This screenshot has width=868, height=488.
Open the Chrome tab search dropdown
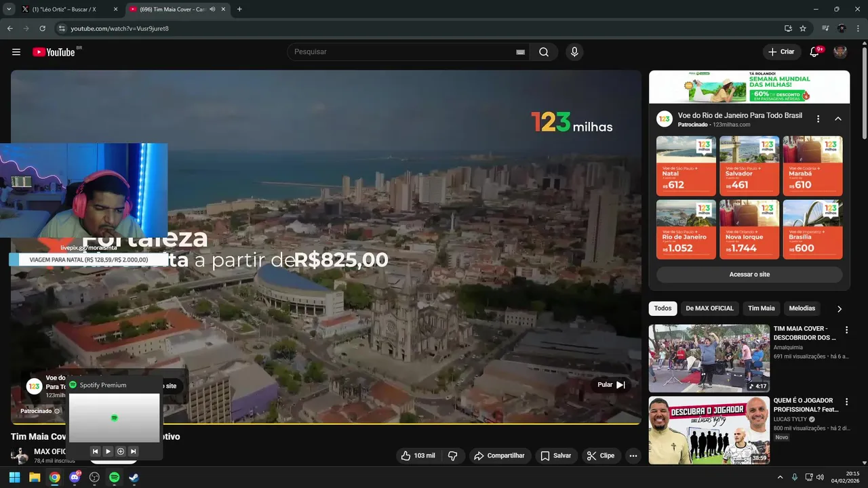pyautogui.click(x=9, y=9)
